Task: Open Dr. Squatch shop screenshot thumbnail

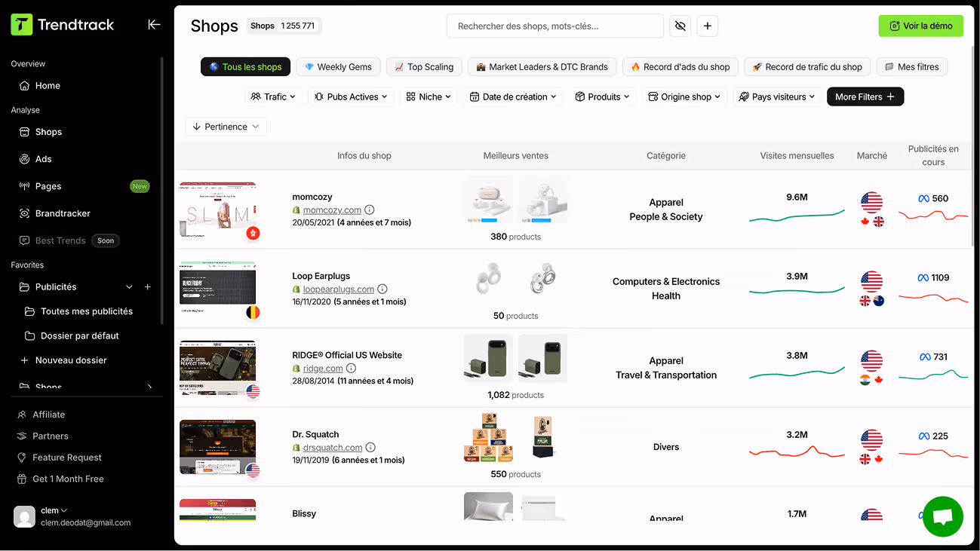Action: 217,447
